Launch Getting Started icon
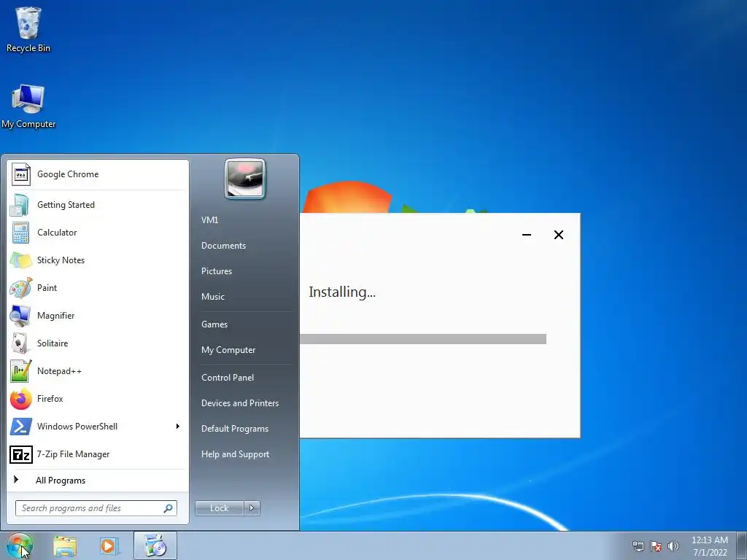This screenshot has width=747, height=560. pos(20,205)
